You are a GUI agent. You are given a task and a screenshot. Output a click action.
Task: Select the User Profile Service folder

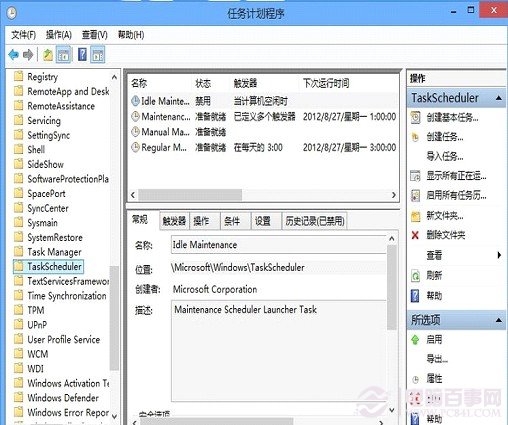click(x=64, y=339)
